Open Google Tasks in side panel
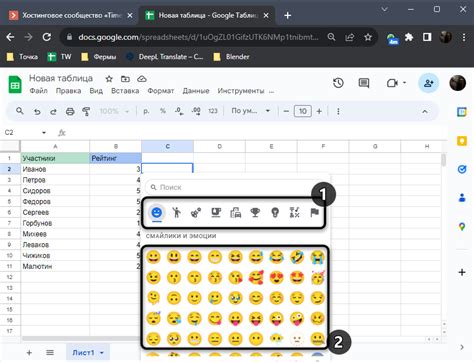The width and height of the screenshot is (474, 362). point(462,170)
